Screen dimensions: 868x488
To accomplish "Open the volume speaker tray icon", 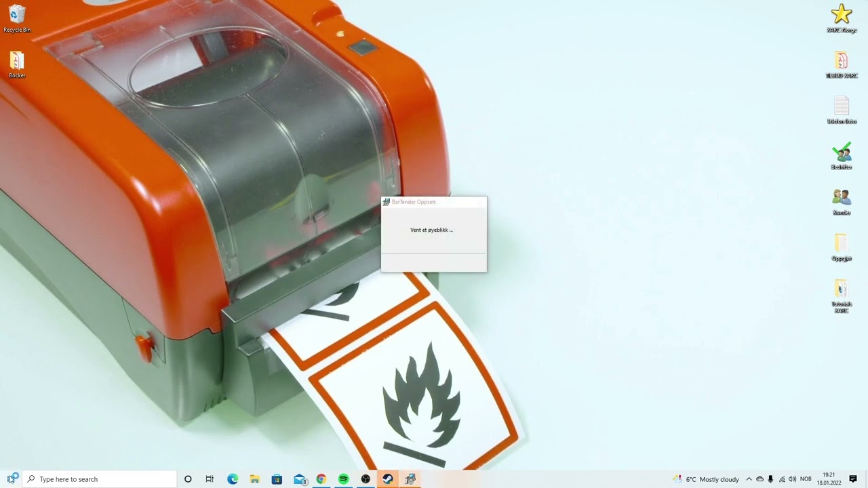I will [x=792, y=479].
